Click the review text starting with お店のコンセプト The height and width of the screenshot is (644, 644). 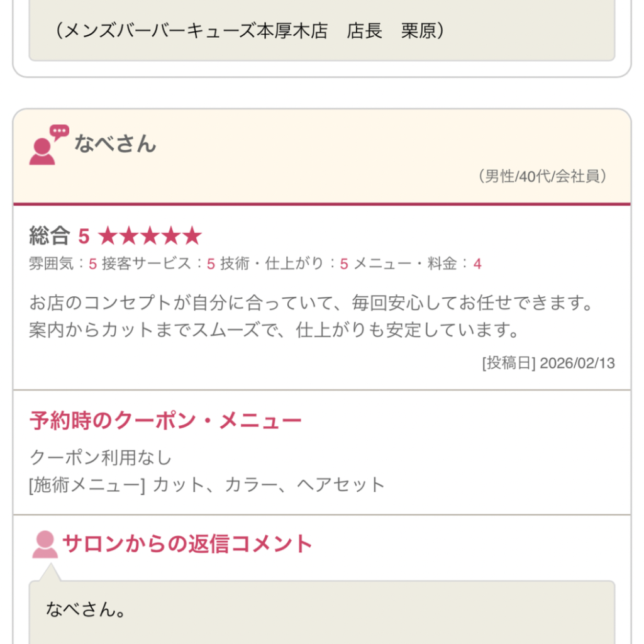coord(311,316)
